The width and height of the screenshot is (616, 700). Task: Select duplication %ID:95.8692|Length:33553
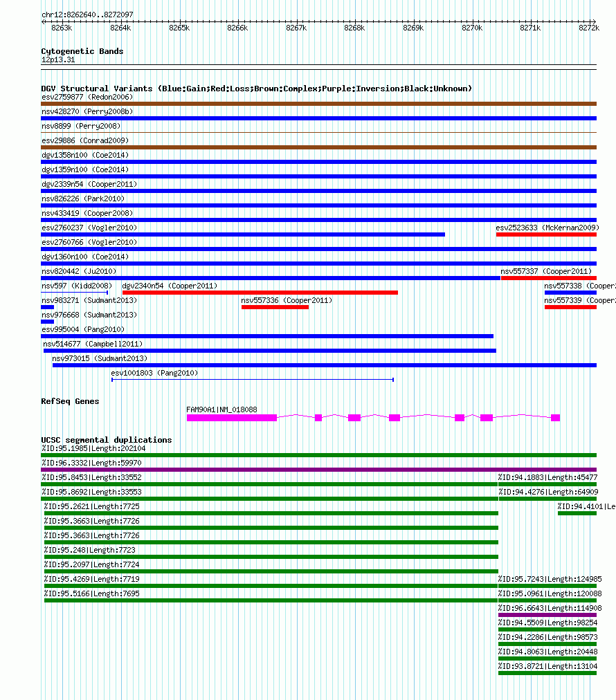click(91, 492)
